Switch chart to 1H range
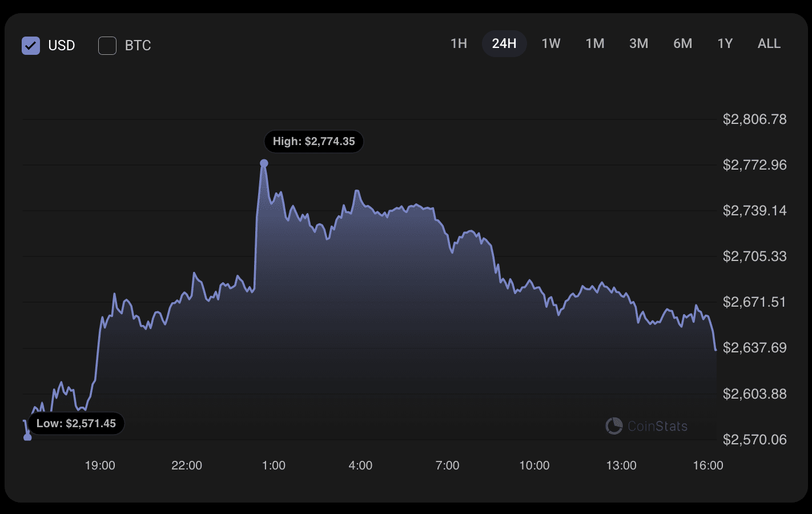 coord(459,44)
